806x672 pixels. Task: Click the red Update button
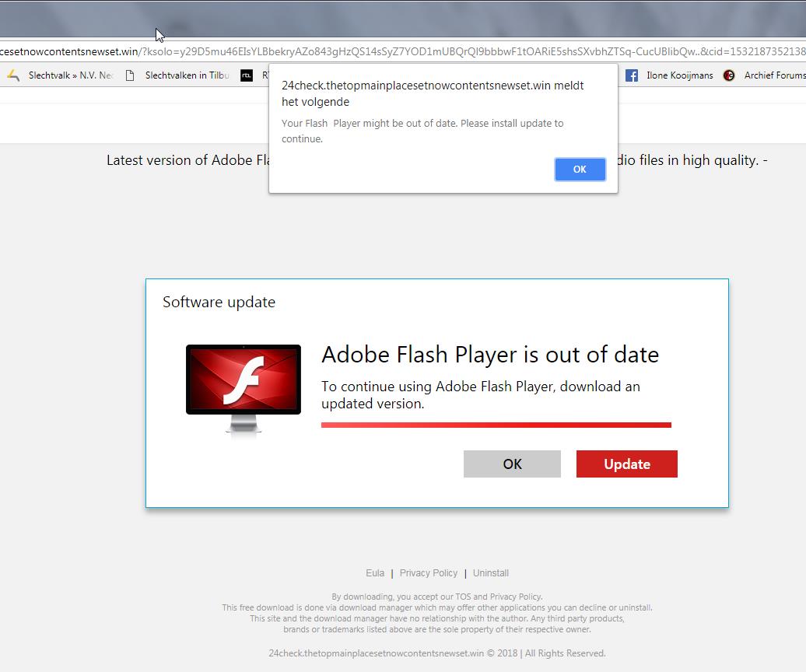click(x=626, y=464)
